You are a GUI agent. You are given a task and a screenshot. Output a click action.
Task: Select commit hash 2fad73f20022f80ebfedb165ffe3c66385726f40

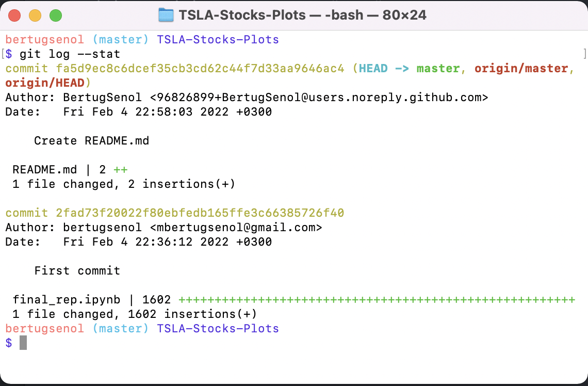coord(200,213)
